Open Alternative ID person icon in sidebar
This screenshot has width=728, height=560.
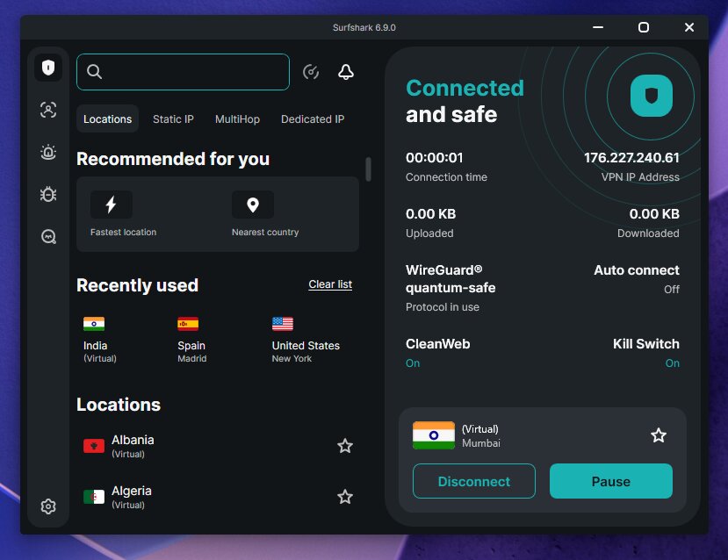[48, 110]
